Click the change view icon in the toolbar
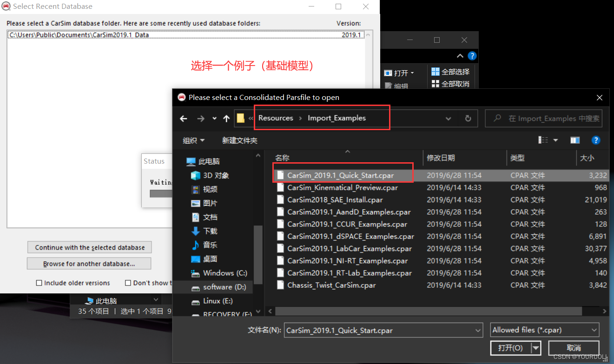This screenshot has height=364, width=614. [542, 140]
